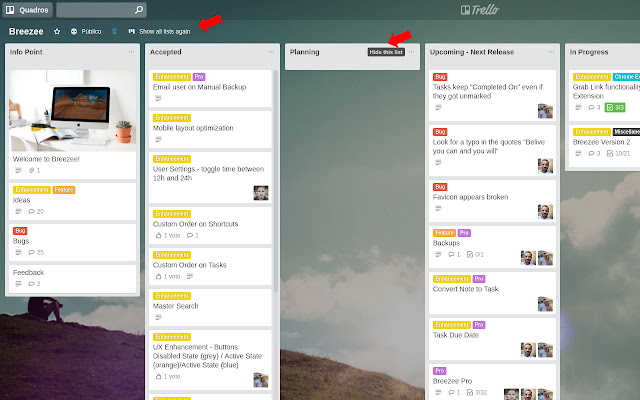Open the Backups card
640x400 pixels.
tap(492, 247)
